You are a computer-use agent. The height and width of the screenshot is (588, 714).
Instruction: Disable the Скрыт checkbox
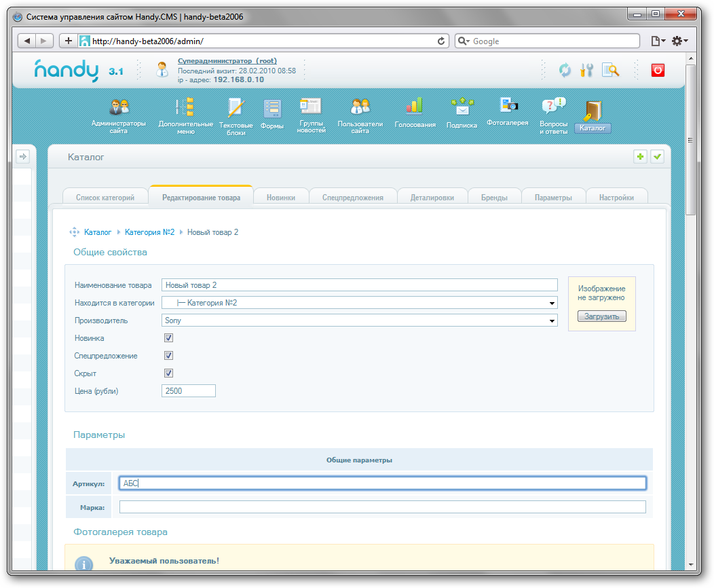pyautogui.click(x=169, y=373)
